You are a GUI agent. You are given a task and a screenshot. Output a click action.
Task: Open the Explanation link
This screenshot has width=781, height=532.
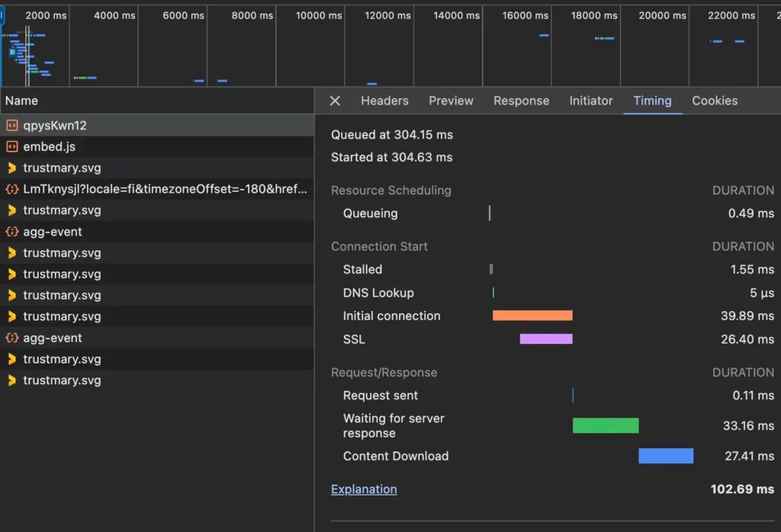pos(364,489)
